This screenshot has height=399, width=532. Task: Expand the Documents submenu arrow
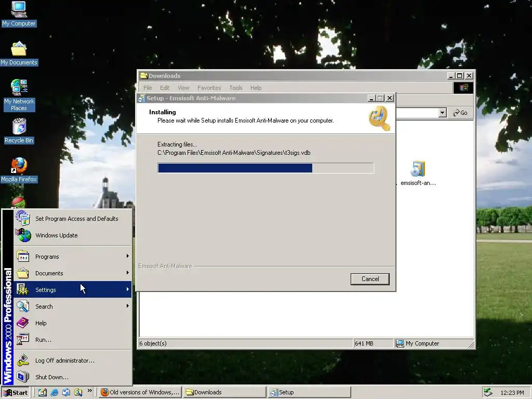point(128,272)
